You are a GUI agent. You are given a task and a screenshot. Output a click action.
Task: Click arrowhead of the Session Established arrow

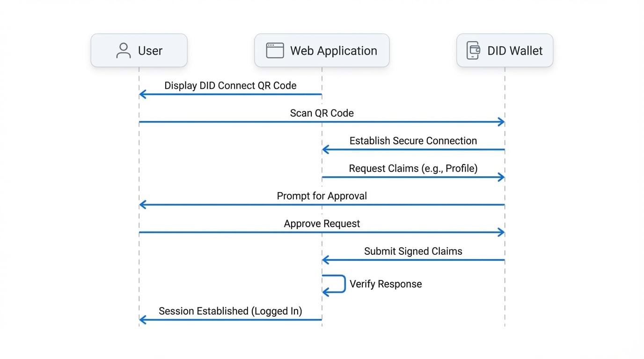(x=142, y=320)
